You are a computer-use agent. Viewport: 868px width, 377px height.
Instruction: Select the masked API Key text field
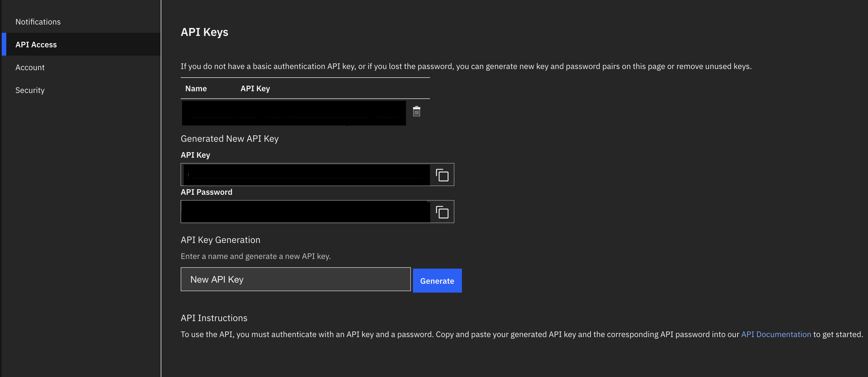coord(305,174)
